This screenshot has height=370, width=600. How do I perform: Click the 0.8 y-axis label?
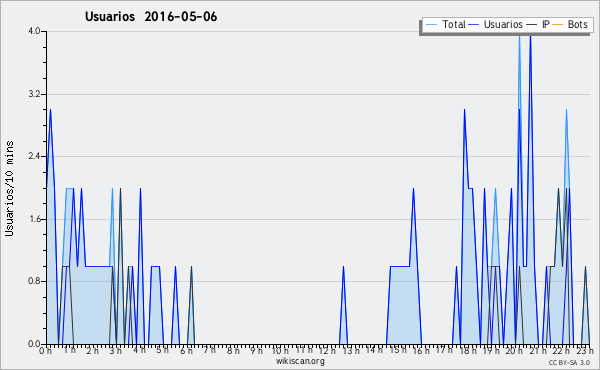(x=34, y=282)
